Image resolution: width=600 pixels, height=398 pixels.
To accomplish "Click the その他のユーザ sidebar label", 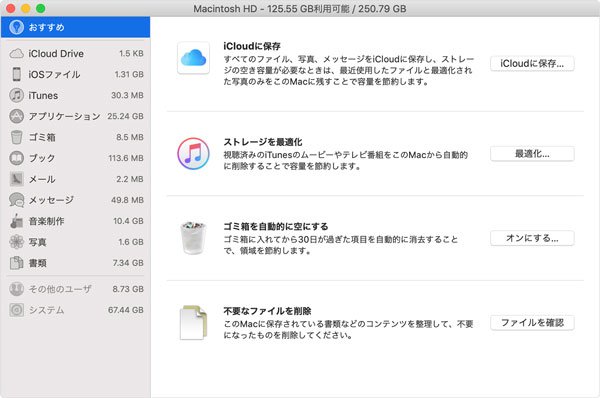I will click(60, 289).
